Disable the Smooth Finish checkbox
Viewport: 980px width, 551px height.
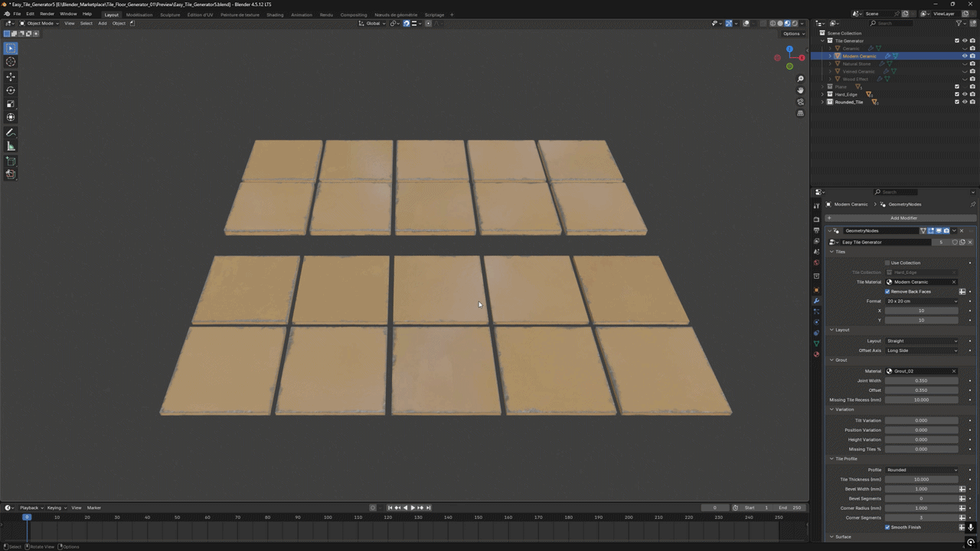click(887, 527)
